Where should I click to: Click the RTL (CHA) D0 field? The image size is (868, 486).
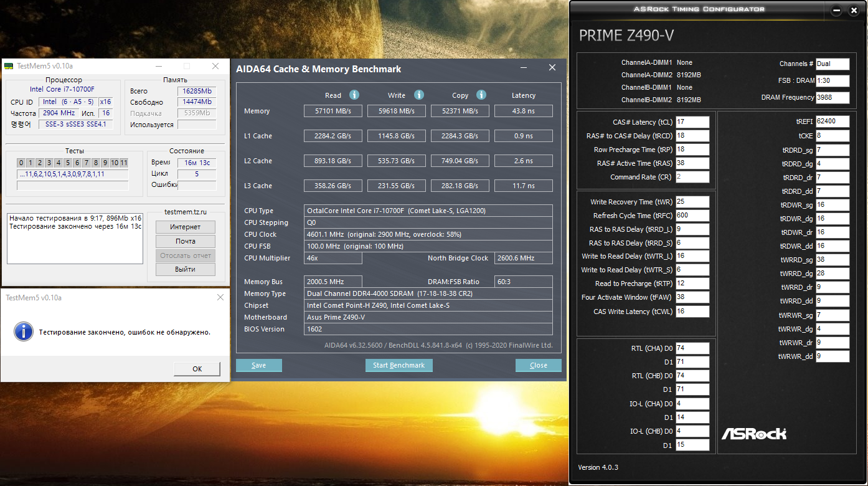[692, 348]
